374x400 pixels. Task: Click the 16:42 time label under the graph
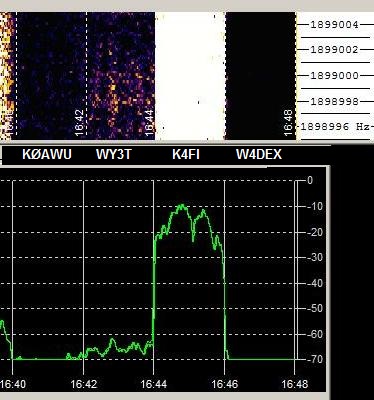[84, 384]
